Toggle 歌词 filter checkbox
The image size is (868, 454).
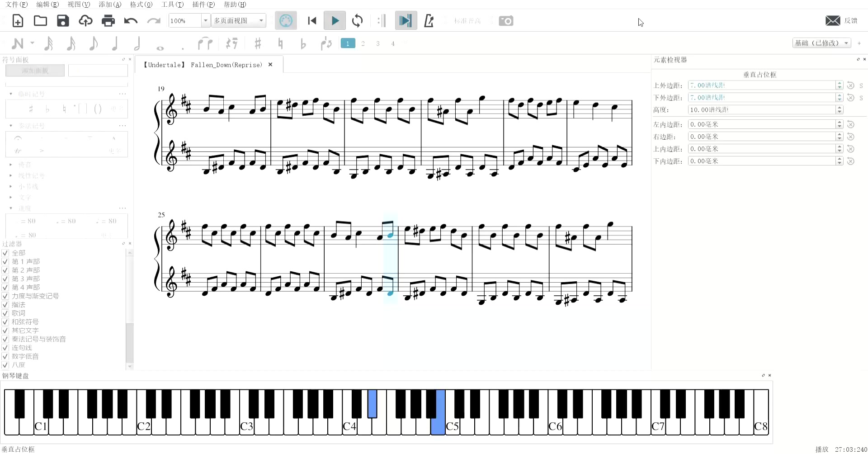coord(5,313)
